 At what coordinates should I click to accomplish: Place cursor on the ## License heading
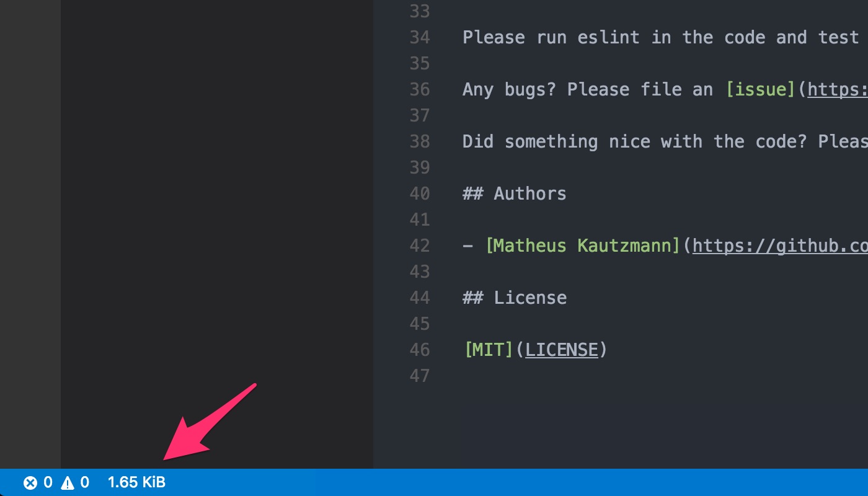point(515,298)
